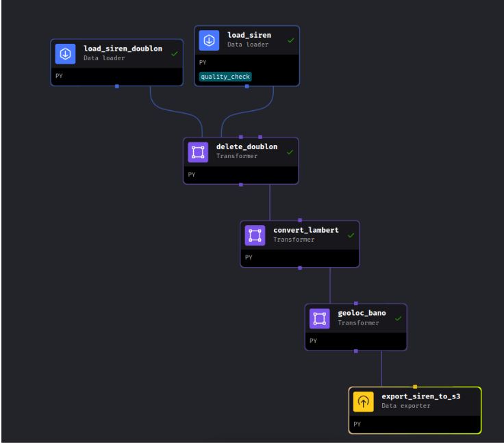
Task: Click the green checkmark on delete_doublon
Action: coord(290,152)
